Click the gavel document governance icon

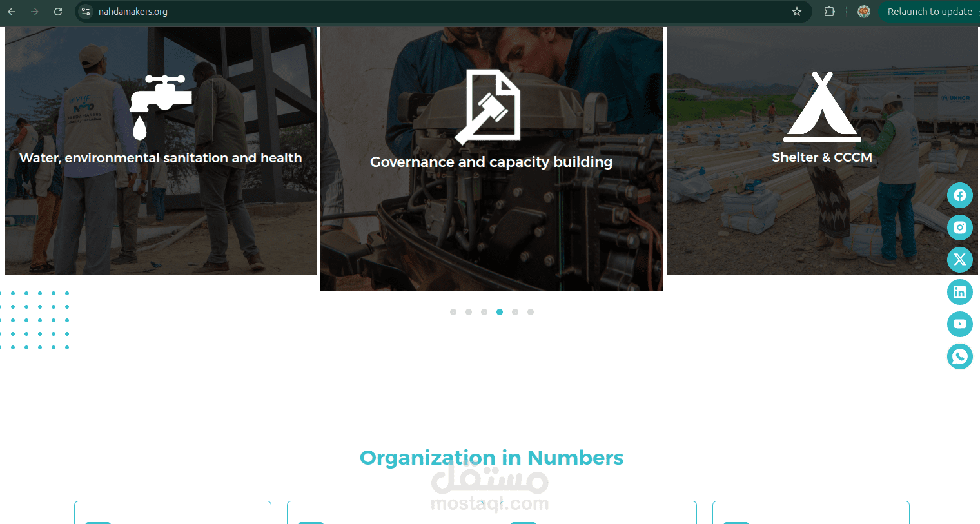488,107
